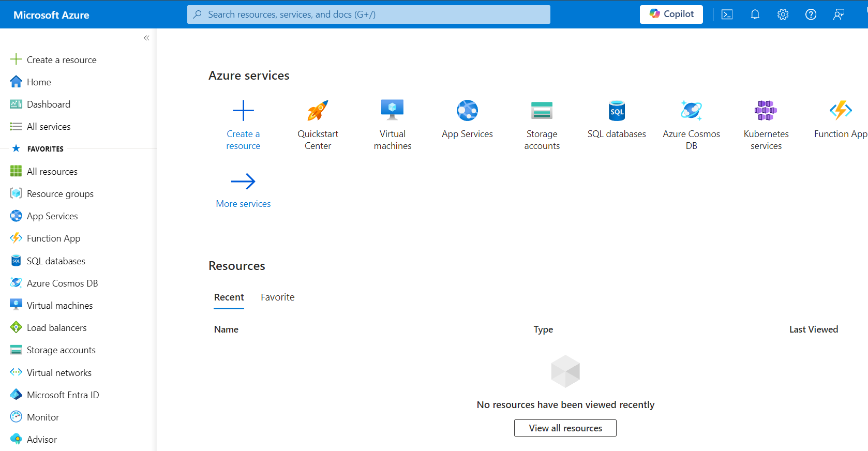This screenshot has height=451, width=868.
Task: Open the Virtual machines service tile
Action: (393, 125)
